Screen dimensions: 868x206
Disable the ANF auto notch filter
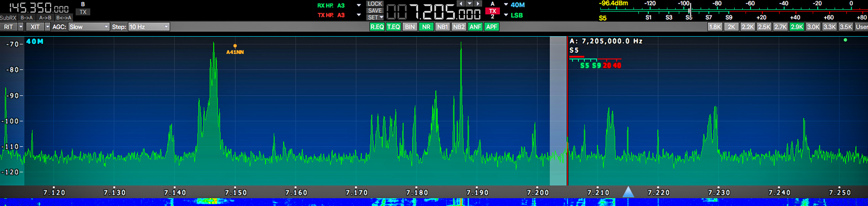tap(475, 27)
